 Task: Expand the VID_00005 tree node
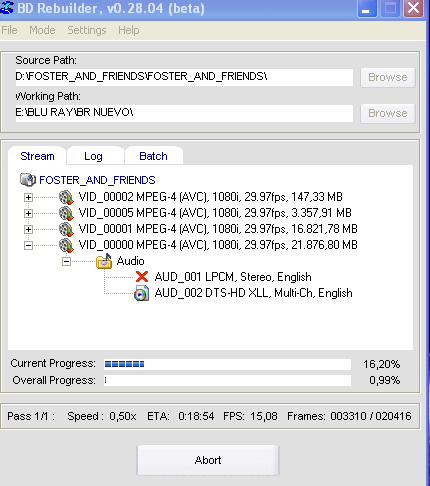point(28,213)
